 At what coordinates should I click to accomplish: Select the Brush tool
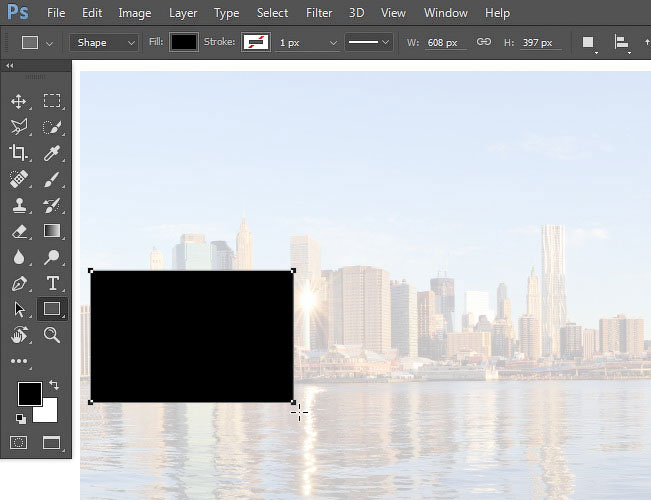pos(52,179)
